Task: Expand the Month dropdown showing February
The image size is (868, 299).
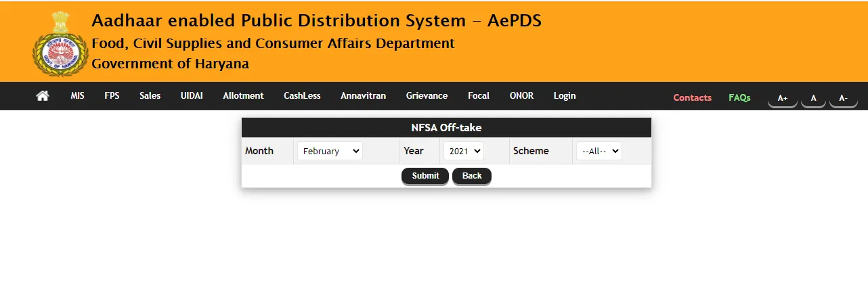Action: [330, 151]
